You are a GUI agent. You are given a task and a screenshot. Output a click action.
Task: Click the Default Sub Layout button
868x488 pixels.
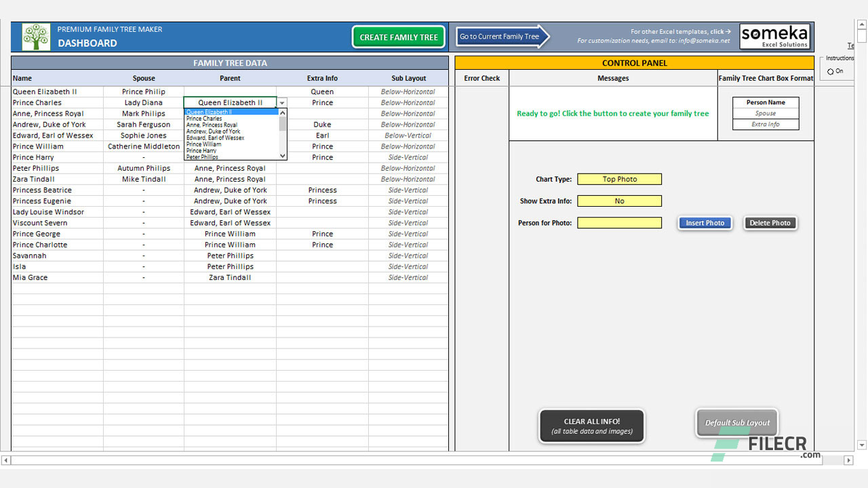tap(737, 423)
